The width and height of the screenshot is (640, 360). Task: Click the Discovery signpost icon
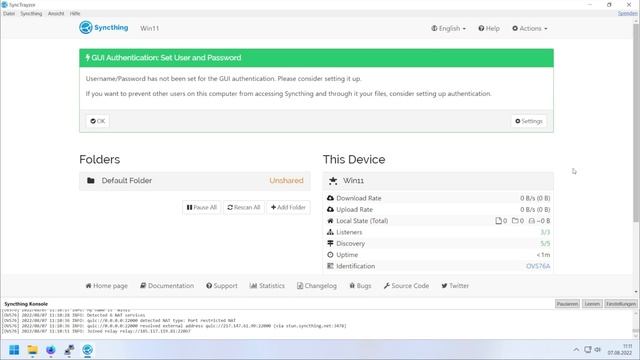(330, 243)
